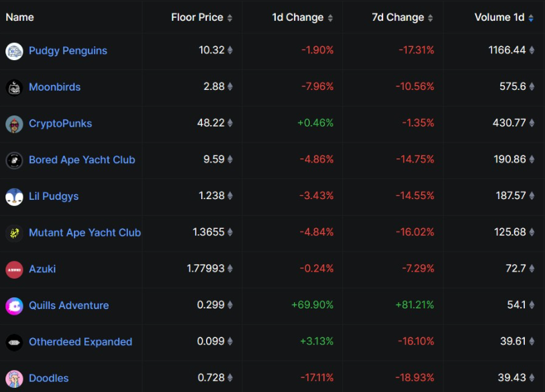545x392 pixels.
Task: Click the CryptoPunks avatar icon
Action: pos(15,124)
